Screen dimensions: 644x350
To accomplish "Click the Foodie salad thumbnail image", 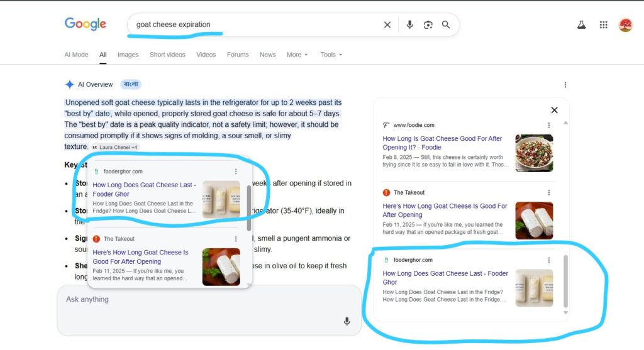I will (534, 153).
